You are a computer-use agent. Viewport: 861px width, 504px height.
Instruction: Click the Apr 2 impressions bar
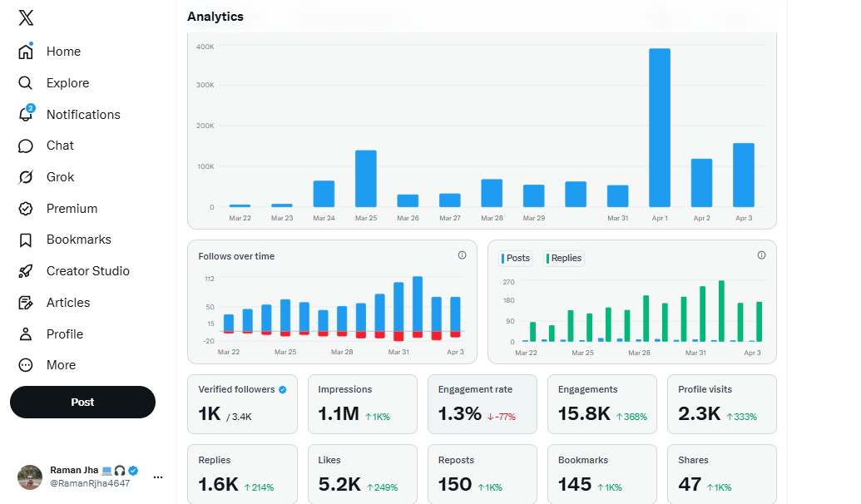pyautogui.click(x=701, y=183)
